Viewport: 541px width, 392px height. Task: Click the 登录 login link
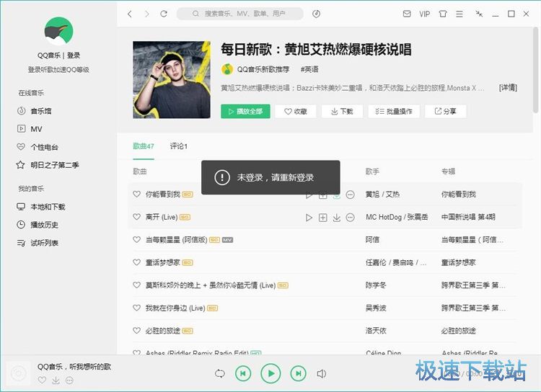tap(74, 55)
